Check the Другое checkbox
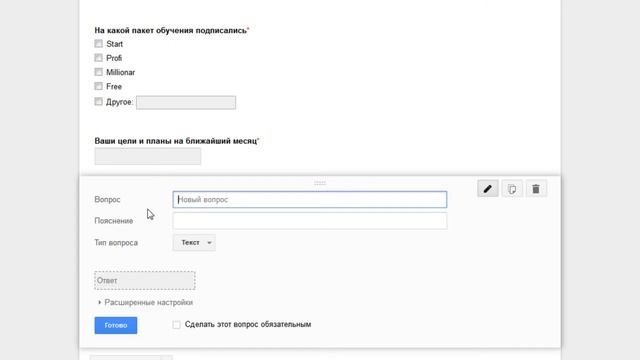 (x=98, y=101)
